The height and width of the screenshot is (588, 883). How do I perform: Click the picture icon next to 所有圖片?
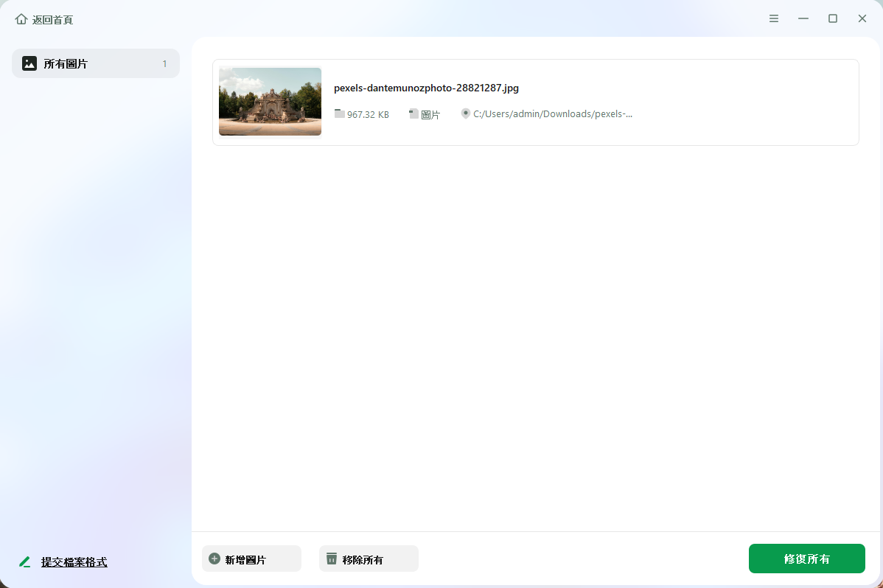[x=29, y=63]
